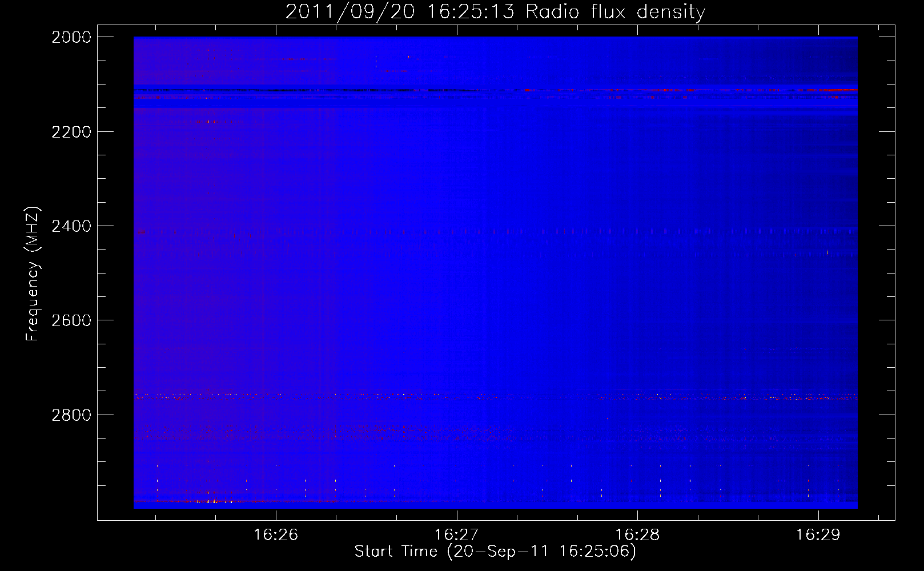Click the 16:26 time axis label
This screenshot has height=571, width=924.
[x=276, y=534]
